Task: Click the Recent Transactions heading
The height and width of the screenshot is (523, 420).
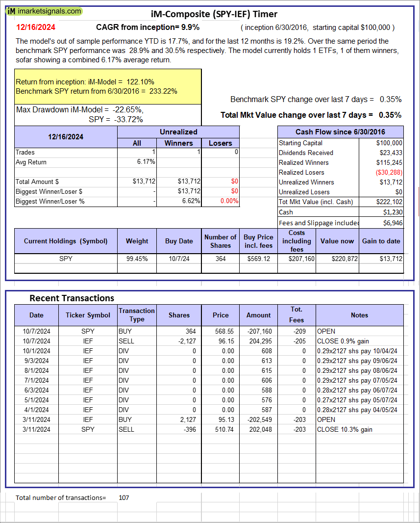Action: pos(72,298)
